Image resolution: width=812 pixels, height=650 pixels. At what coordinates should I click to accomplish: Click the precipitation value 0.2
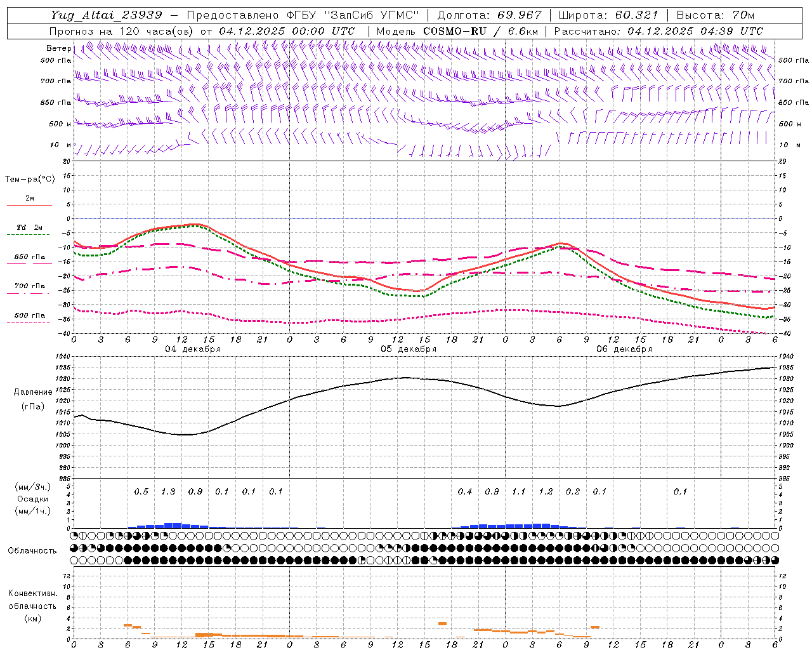tap(573, 491)
